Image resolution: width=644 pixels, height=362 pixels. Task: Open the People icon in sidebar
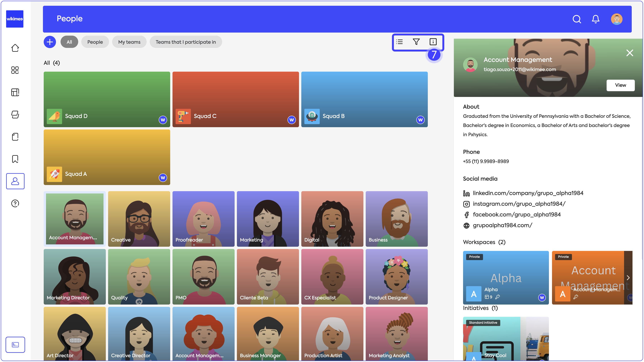15,181
